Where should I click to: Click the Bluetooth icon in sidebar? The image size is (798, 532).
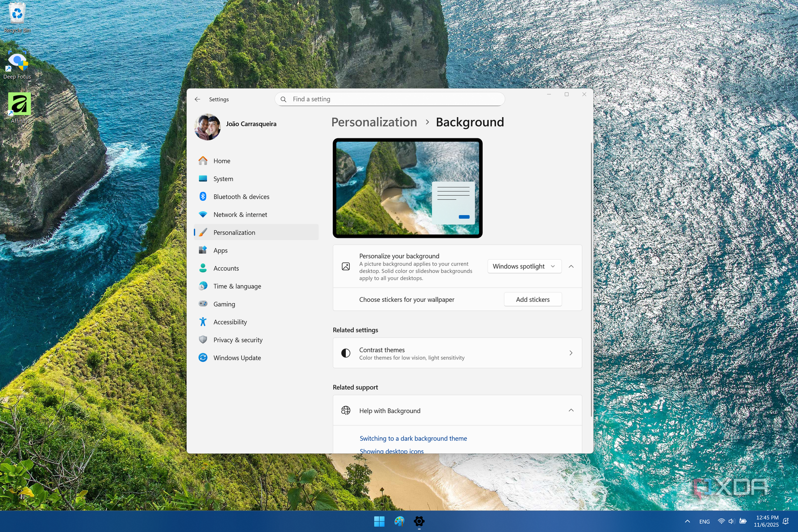tap(203, 196)
